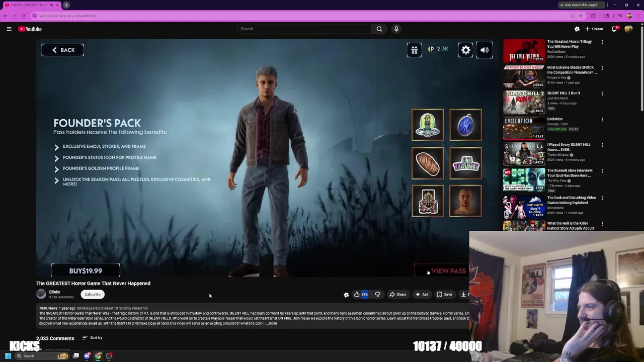
Task: Save the video to a playlist
Action: click(444, 294)
